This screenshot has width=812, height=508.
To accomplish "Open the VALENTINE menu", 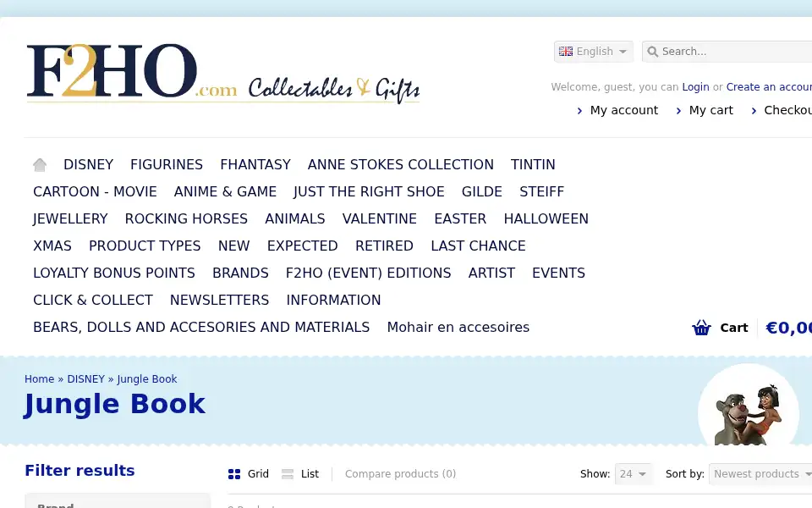I will coord(379,218).
